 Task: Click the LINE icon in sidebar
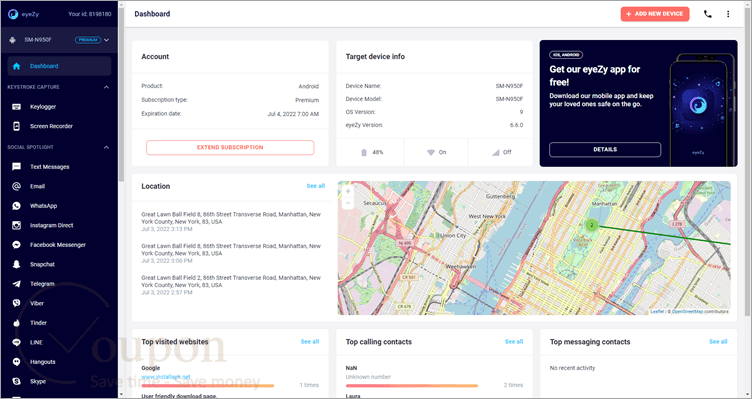click(x=16, y=342)
